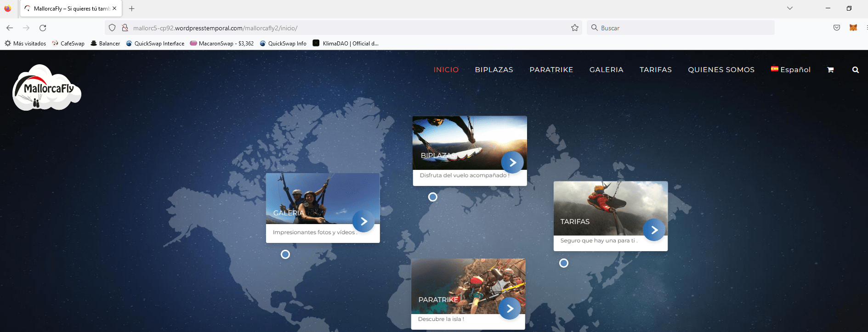Image resolution: width=868 pixels, height=332 pixels.
Task: Click the blue arrow on TARIFAS card
Action: pyautogui.click(x=654, y=230)
